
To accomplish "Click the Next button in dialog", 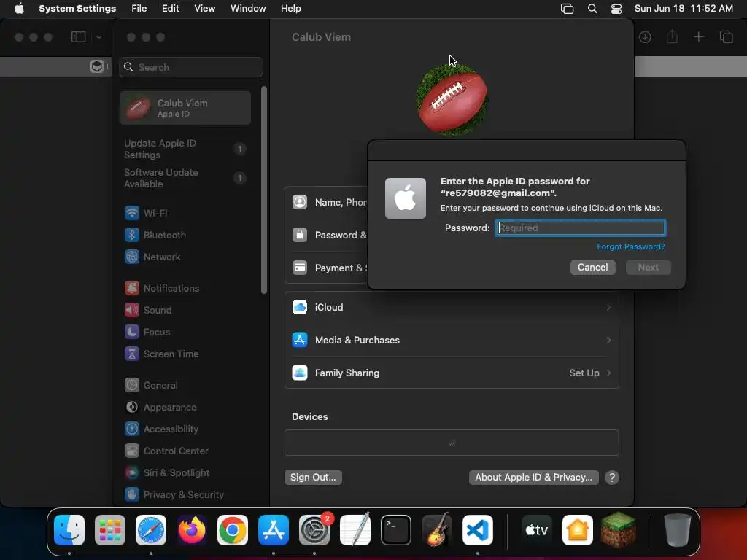I will point(648,267).
